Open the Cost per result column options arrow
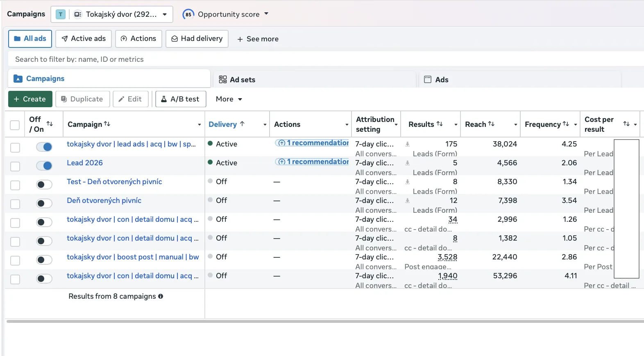The image size is (644, 356). click(x=635, y=125)
